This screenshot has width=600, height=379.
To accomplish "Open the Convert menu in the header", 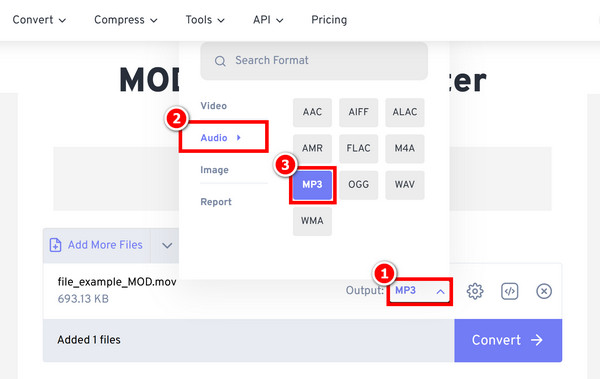I will click(x=39, y=20).
